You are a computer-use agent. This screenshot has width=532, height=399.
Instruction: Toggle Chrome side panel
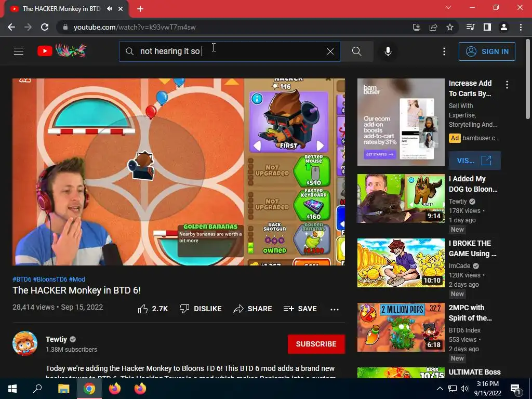click(x=487, y=27)
